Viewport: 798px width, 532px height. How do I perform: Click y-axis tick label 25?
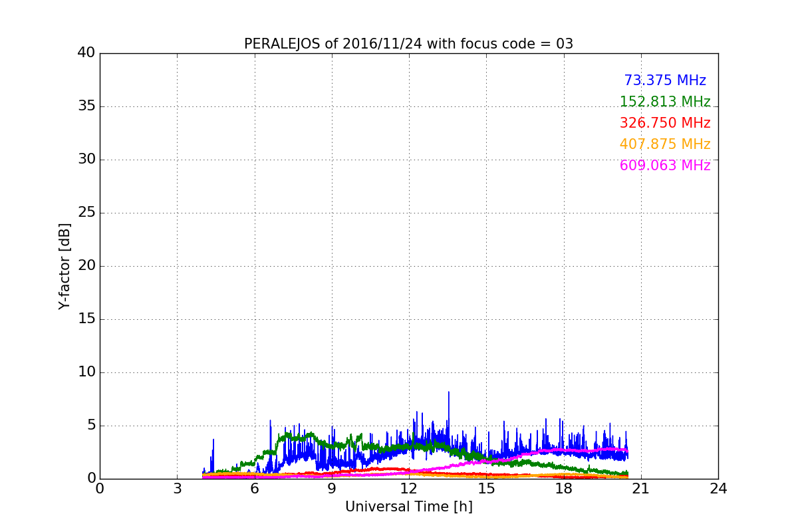pos(86,213)
